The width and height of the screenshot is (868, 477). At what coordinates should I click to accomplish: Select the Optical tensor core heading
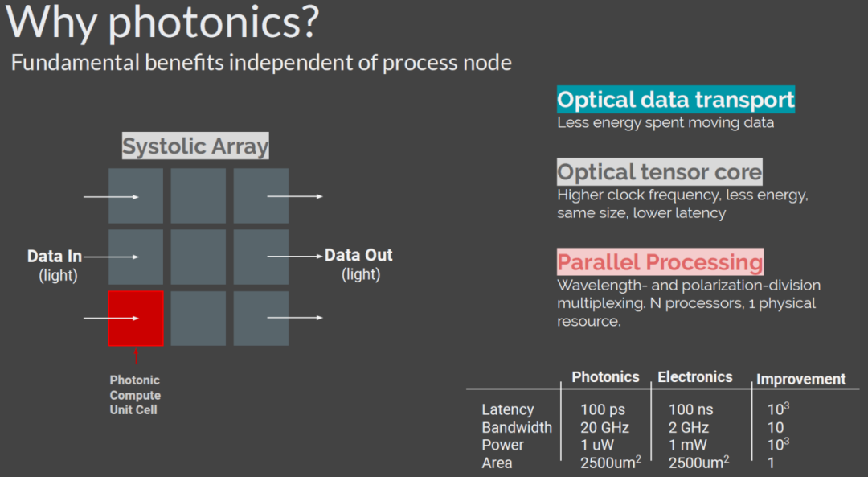659,172
